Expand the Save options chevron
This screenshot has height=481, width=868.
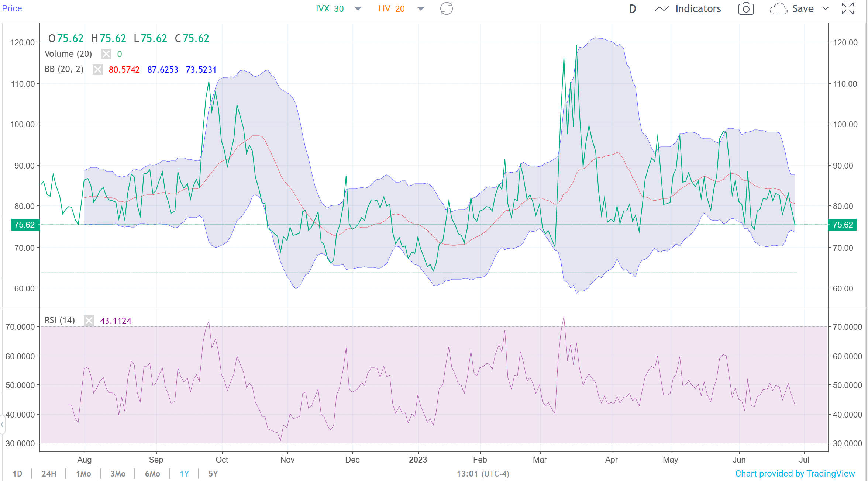tap(826, 8)
